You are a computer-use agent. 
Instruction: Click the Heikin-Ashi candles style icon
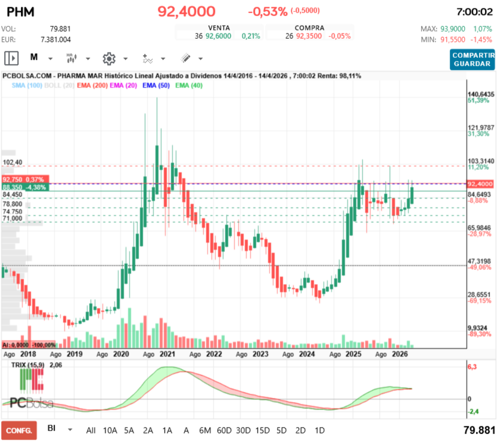pyautogui.click(x=70, y=58)
